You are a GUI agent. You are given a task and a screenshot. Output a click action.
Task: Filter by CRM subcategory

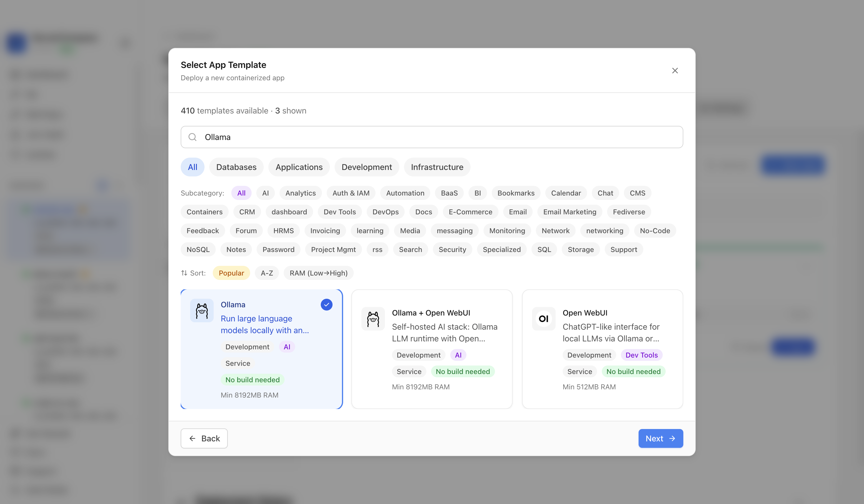[x=247, y=212]
